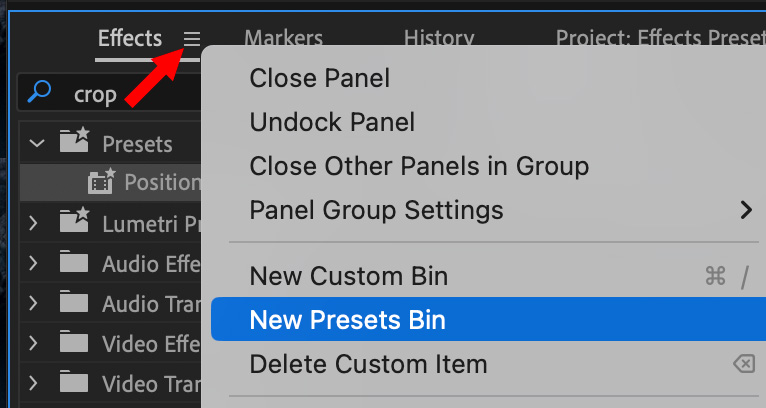Collapse the Presets bin chevron

(37, 143)
